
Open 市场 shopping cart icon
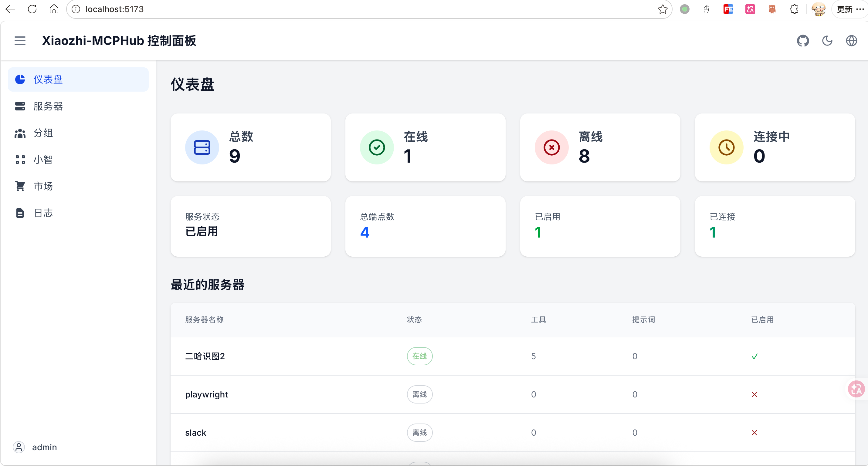[20, 186]
